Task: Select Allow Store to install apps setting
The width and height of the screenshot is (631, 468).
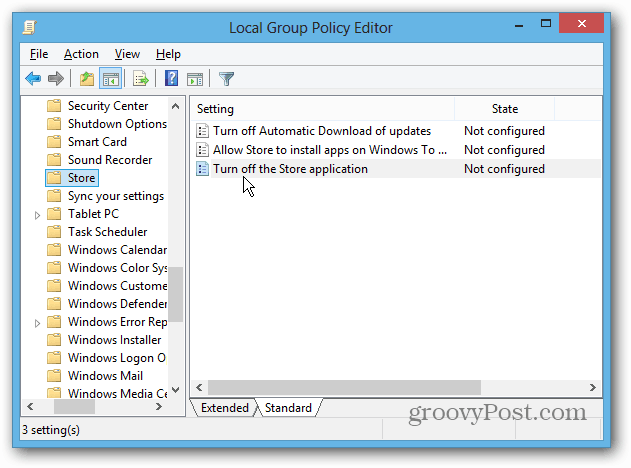Action: click(330, 150)
